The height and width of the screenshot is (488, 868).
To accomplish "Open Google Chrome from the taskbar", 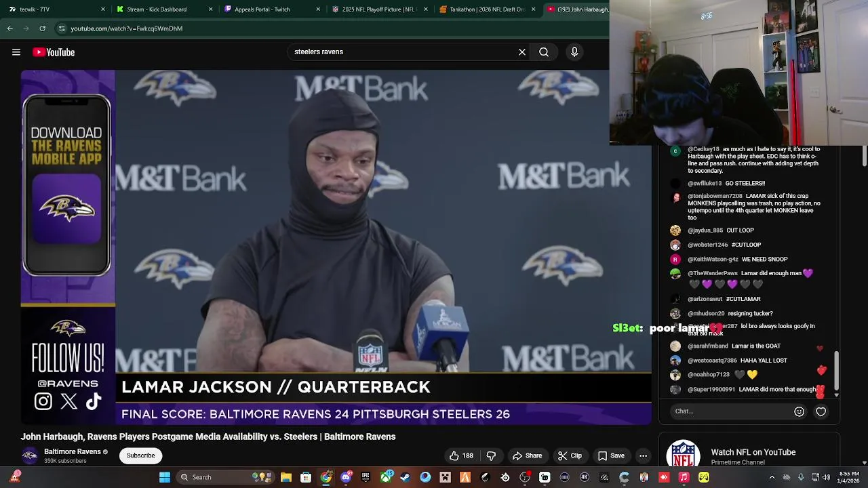I will (326, 477).
